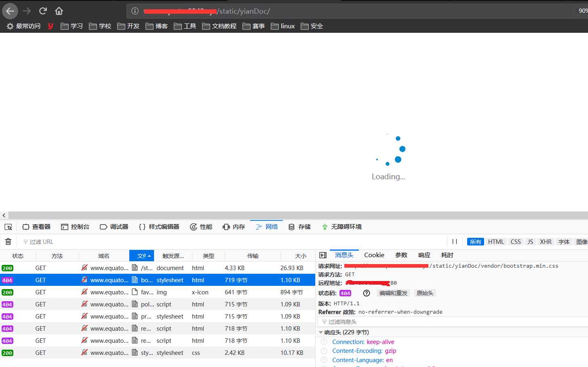Go back with the browser back arrow

(10, 11)
